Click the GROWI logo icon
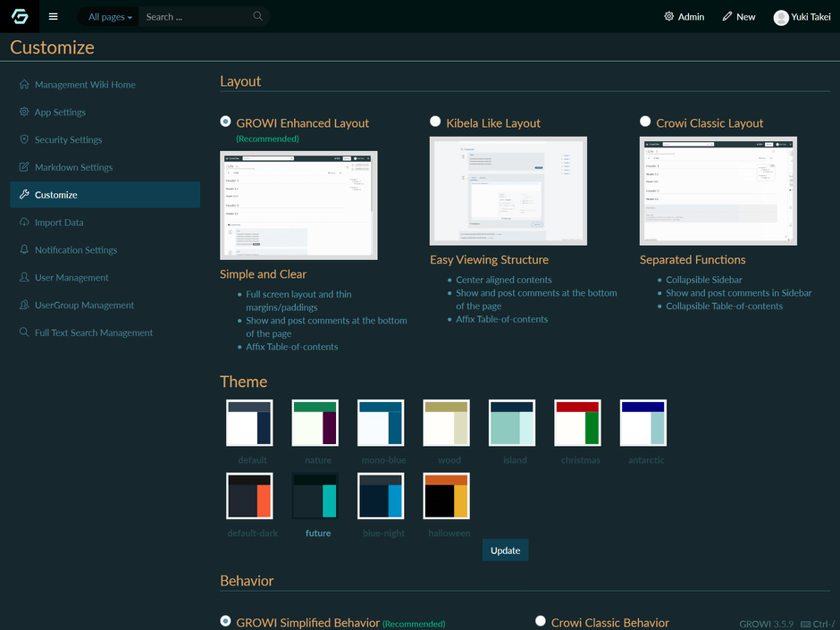 coord(19,16)
